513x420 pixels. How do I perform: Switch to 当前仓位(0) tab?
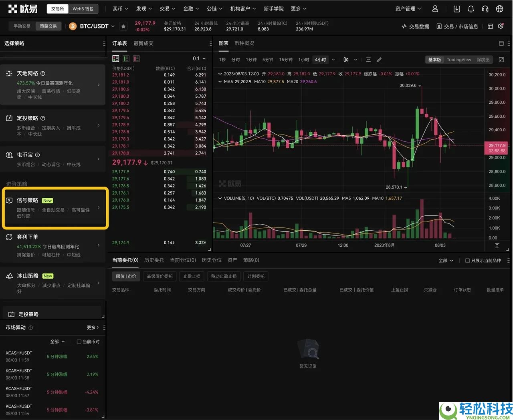(x=183, y=260)
